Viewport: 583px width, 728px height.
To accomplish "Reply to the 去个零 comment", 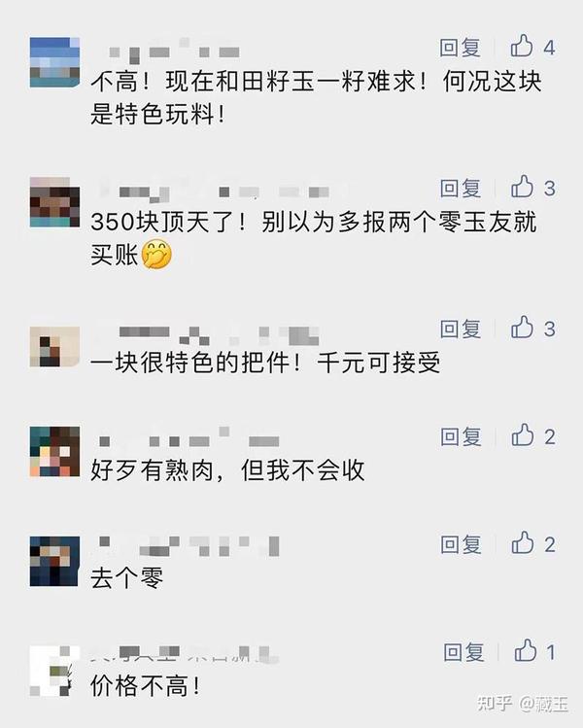I will click(461, 544).
